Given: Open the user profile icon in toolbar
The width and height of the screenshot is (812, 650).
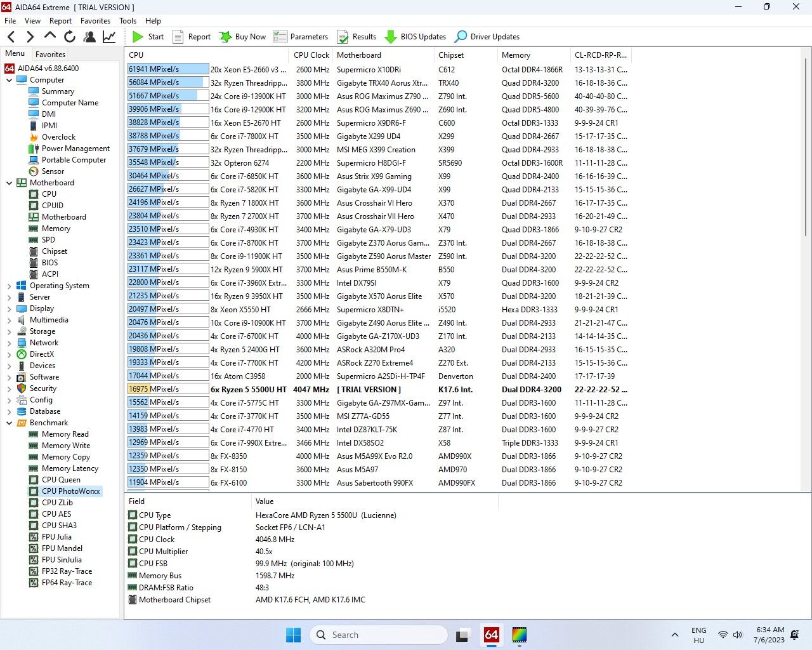Looking at the screenshot, I should [x=89, y=37].
